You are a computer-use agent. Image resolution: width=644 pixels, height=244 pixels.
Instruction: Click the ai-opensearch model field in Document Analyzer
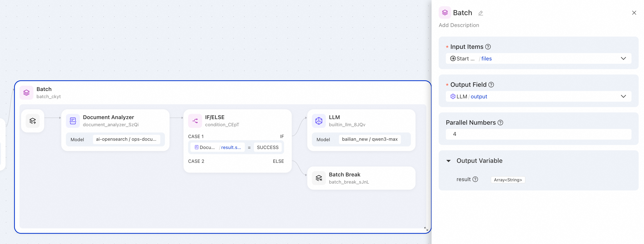(x=126, y=139)
